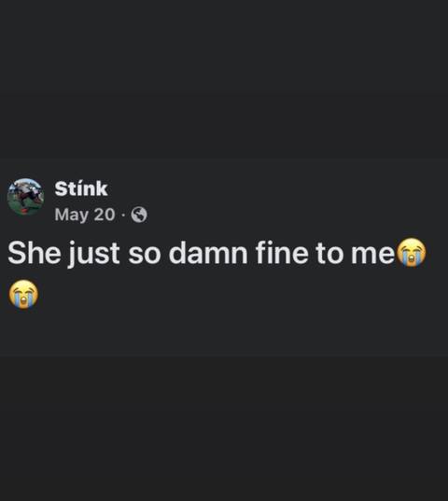
Task: Click the public globe privacy icon
Action: [x=139, y=215]
